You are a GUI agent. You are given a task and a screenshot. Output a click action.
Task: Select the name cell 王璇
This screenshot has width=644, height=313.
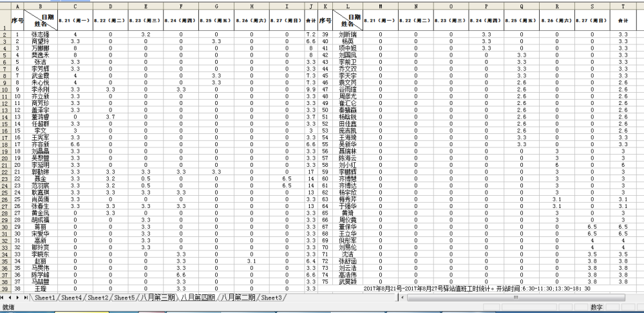point(41,289)
